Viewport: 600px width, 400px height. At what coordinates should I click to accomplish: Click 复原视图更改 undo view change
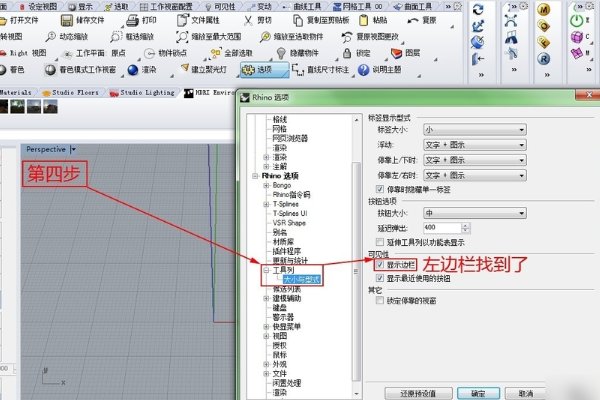(370, 37)
